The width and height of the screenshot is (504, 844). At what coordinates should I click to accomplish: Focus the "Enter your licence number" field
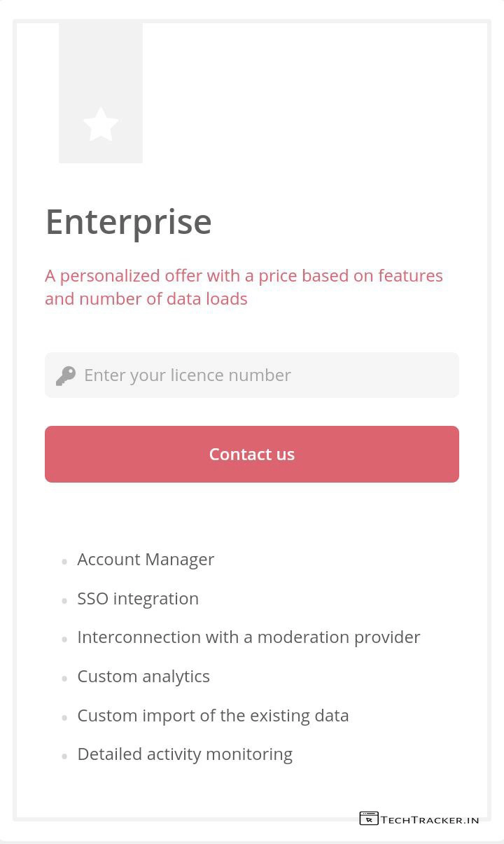(x=266, y=375)
